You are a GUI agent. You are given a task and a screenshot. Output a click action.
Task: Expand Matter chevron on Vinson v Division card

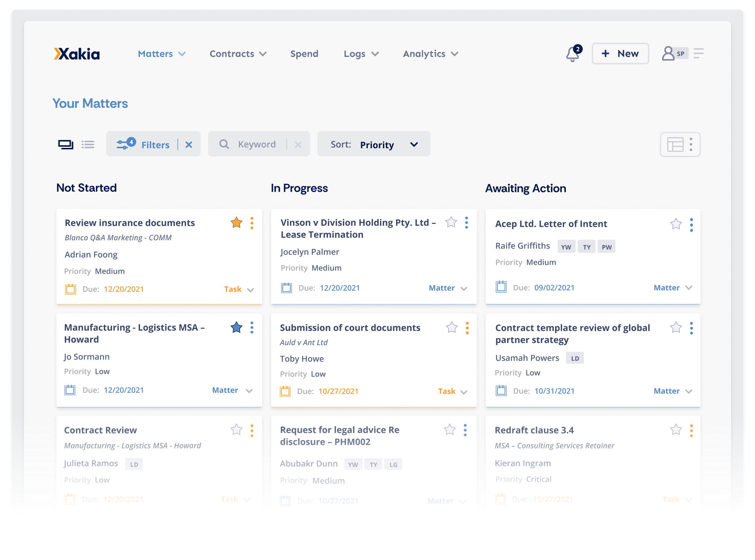[x=464, y=289]
